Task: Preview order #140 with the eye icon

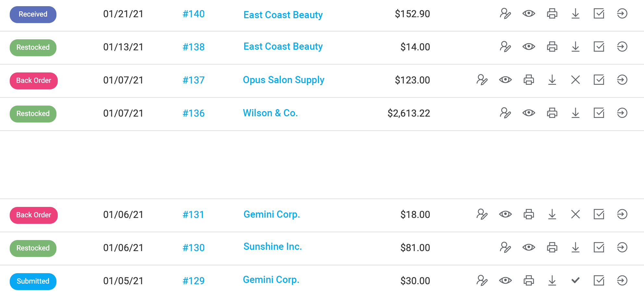Action: (529, 14)
